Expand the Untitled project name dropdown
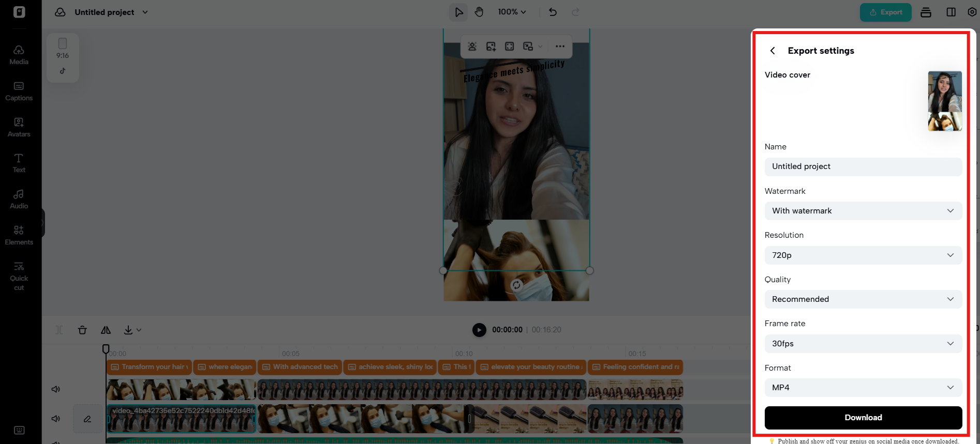980x444 pixels. 145,12
